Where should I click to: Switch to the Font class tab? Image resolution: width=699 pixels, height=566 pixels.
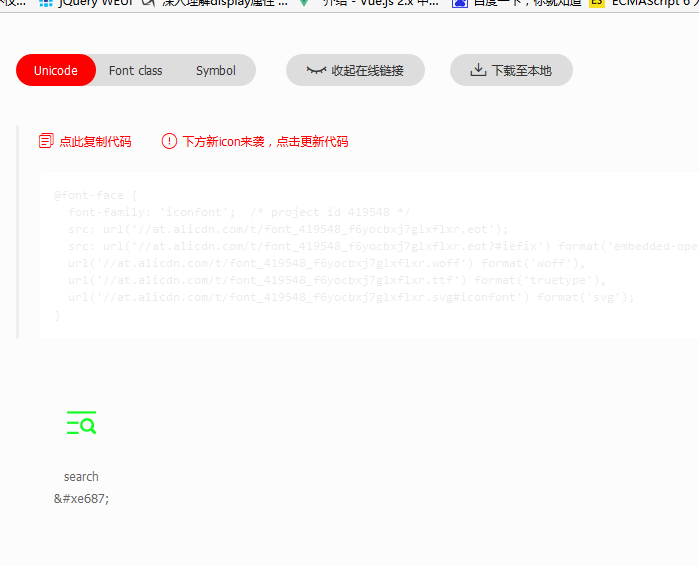click(136, 70)
